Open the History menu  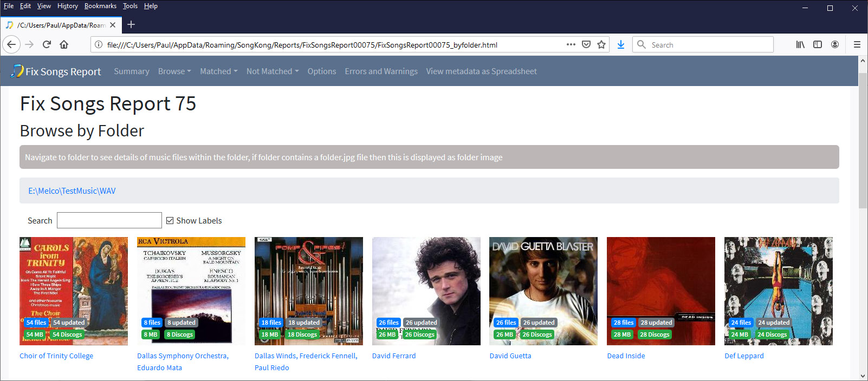(x=68, y=6)
